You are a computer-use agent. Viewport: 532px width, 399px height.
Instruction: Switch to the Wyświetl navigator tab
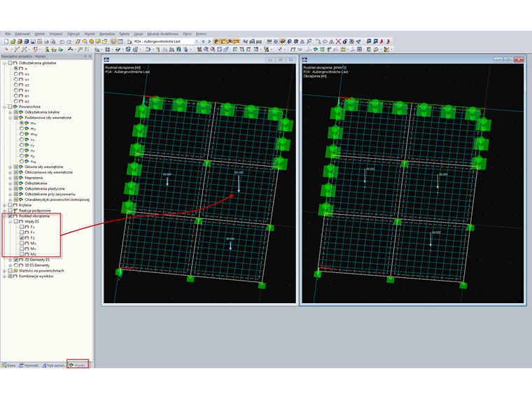coord(29,365)
